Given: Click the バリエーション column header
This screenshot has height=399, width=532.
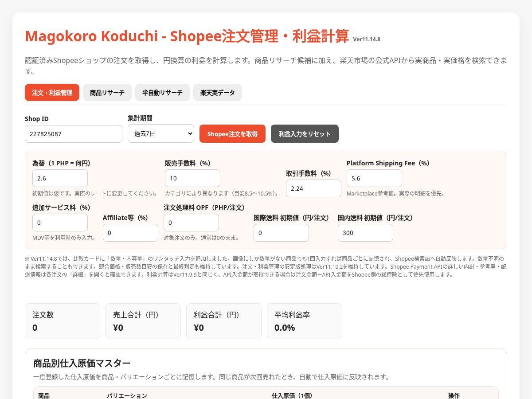Looking at the screenshot, I should tap(127, 395).
